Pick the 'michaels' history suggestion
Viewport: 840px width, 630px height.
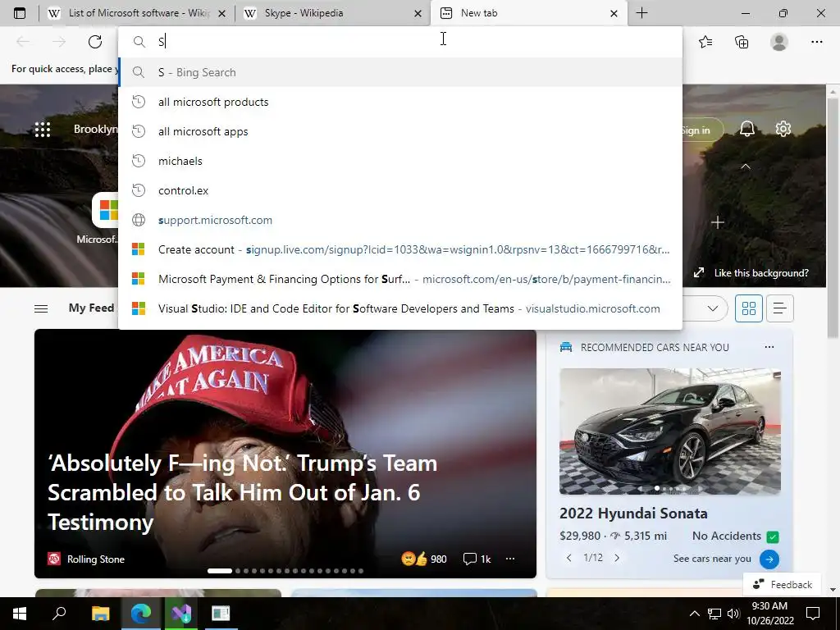coord(400,161)
